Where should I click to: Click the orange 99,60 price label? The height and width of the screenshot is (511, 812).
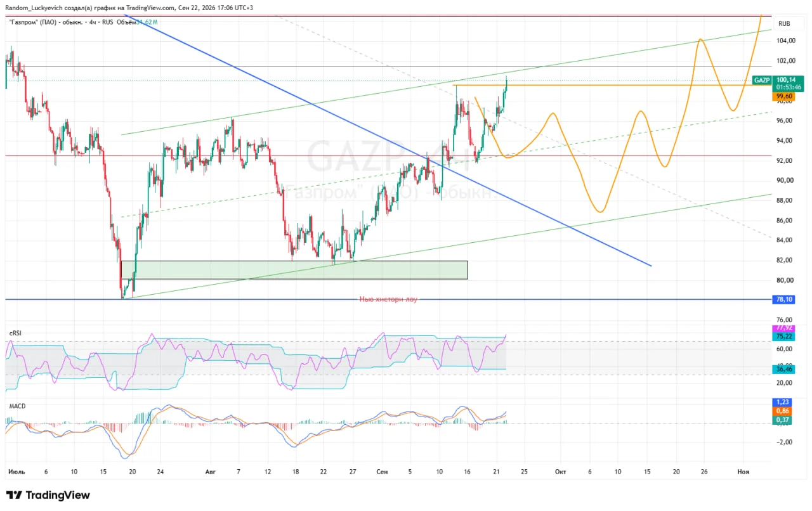tap(784, 96)
